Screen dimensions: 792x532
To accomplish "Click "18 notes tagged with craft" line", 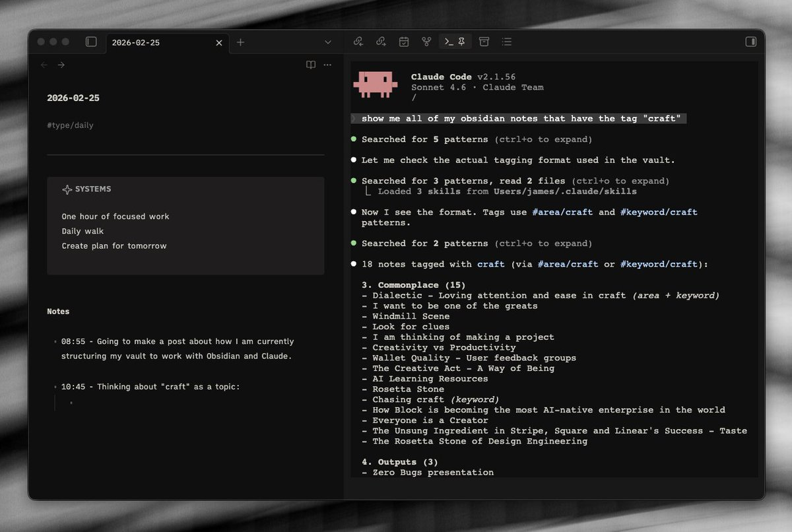I will [x=535, y=264].
